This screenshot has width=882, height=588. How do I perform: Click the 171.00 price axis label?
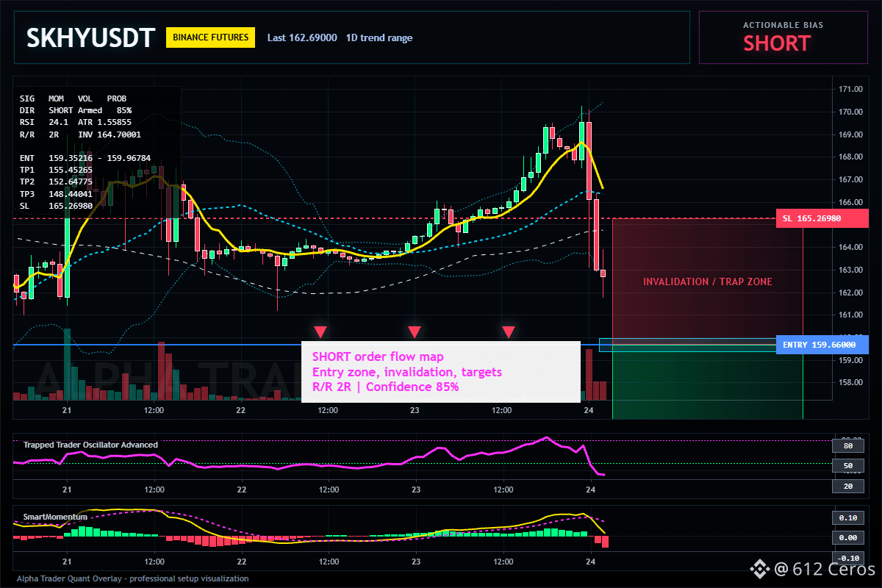point(850,90)
